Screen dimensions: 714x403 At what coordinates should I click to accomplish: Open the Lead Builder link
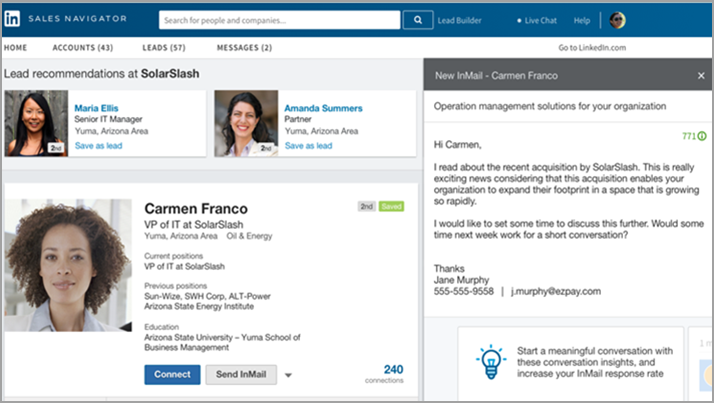461,20
